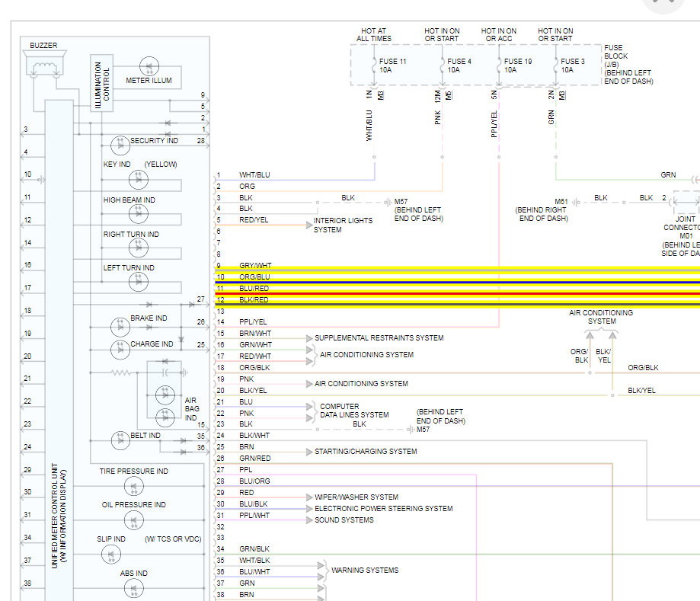The image size is (700, 601).
Task: Click the FUSE 11 fuse symbol
Action: click(374, 66)
